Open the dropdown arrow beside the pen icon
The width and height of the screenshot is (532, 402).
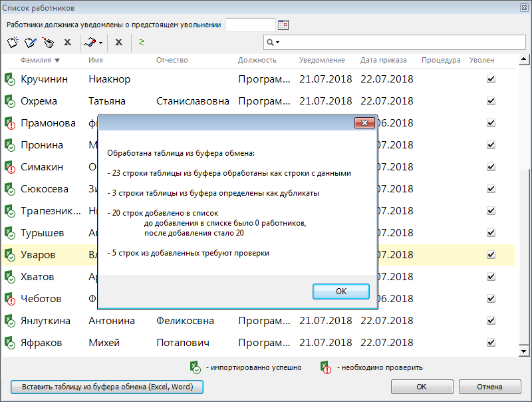pos(100,43)
